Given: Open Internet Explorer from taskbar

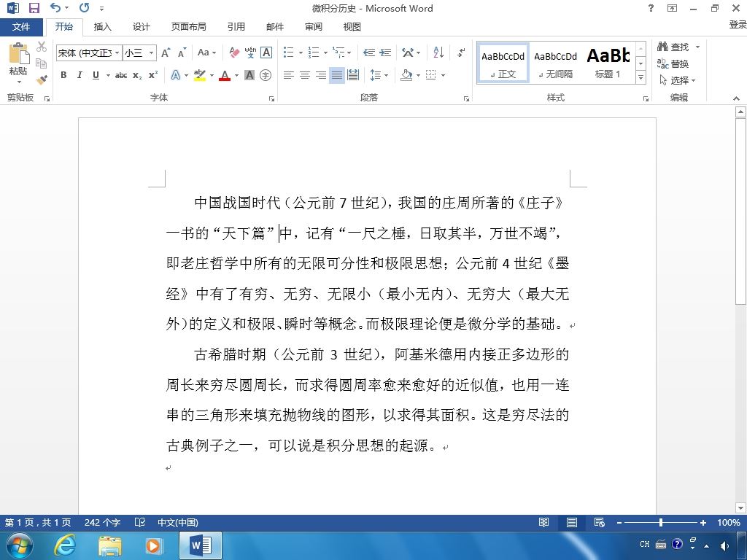Looking at the screenshot, I should tap(65, 545).
